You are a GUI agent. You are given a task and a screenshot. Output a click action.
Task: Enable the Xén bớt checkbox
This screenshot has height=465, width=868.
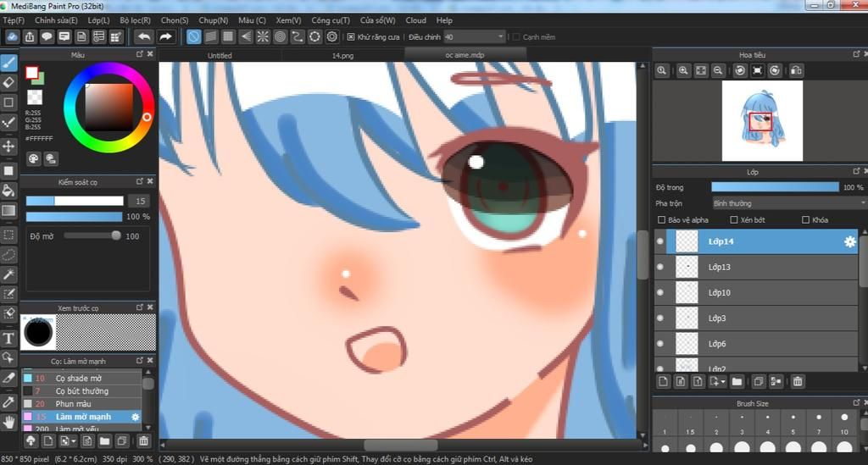point(734,220)
